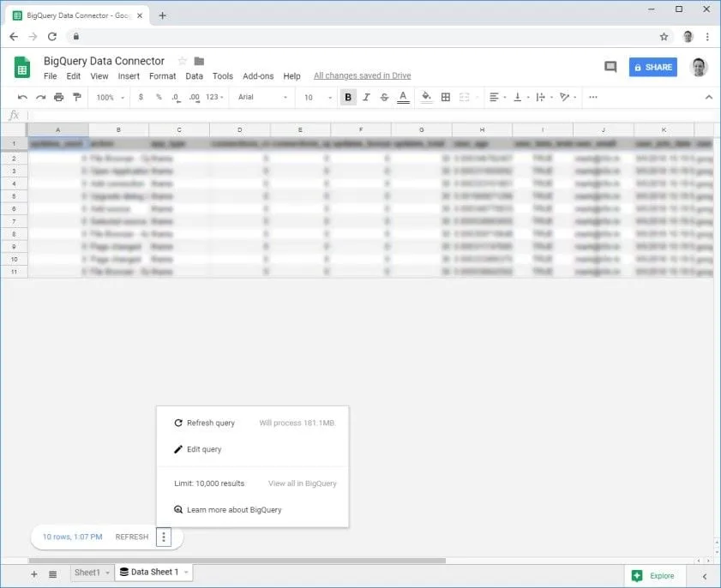Open the File menu

pos(50,75)
